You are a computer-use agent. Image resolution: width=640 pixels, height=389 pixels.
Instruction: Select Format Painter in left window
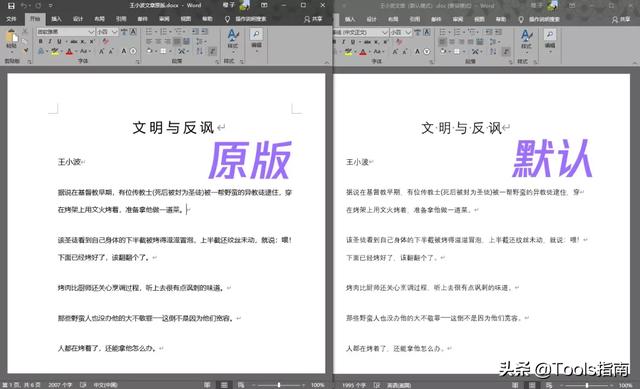coord(26,51)
